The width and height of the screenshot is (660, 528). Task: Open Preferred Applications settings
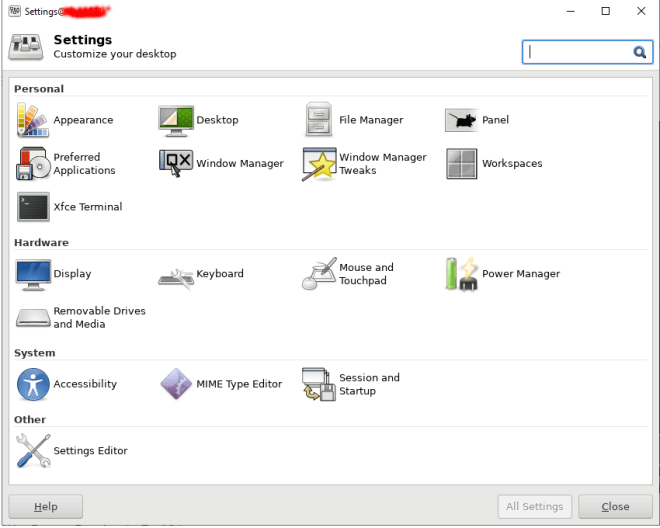[33, 164]
